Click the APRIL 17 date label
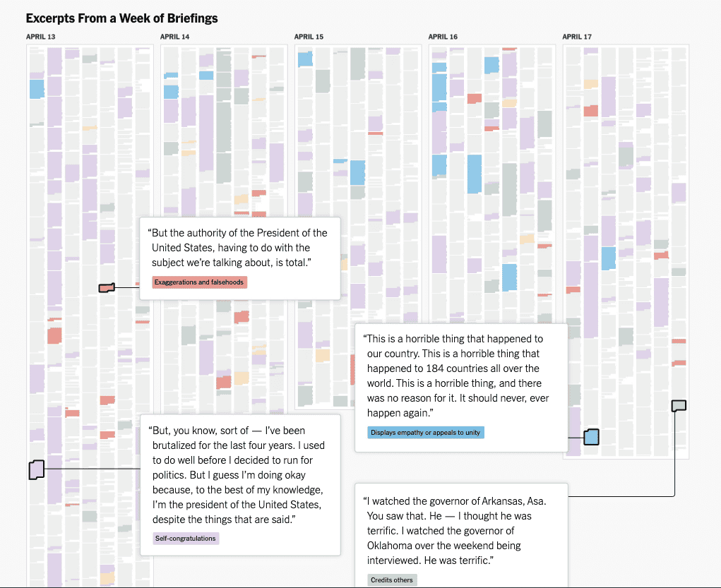This screenshot has height=588, width=721. click(x=577, y=37)
